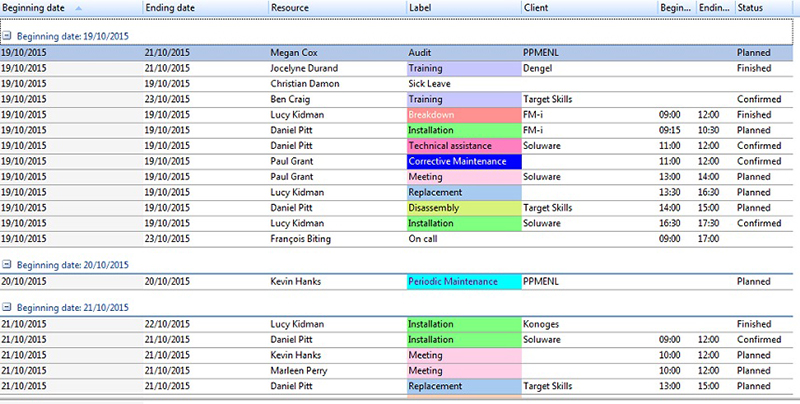This screenshot has height=404, width=800.
Task: Select the pink Technical assistance label cell
Action: point(463,146)
